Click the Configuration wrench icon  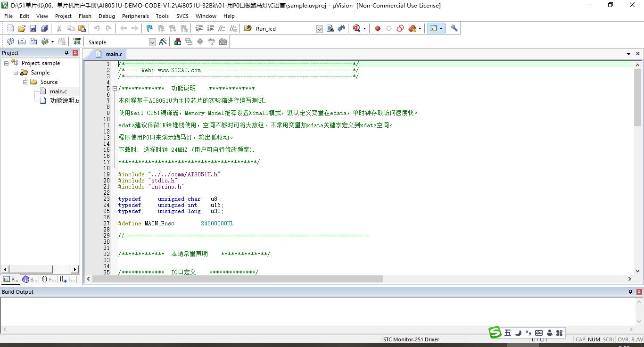(x=454, y=28)
